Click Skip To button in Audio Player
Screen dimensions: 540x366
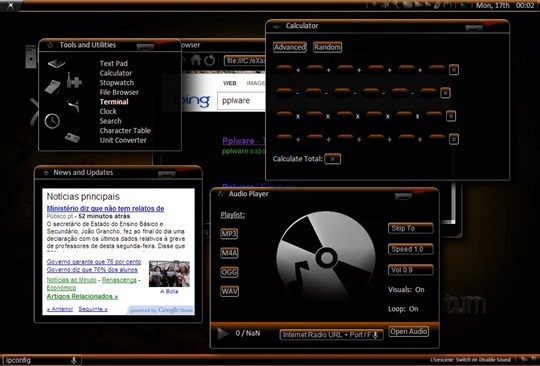pos(411,228)
